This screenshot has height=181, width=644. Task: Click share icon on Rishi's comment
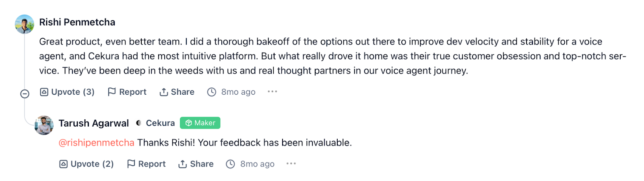[x=163, y=92]
